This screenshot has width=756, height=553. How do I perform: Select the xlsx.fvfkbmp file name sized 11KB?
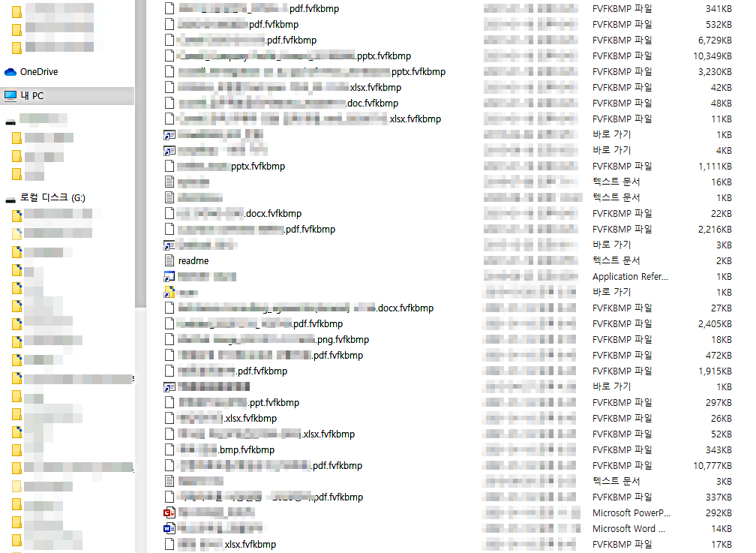(x=309, y=119)
